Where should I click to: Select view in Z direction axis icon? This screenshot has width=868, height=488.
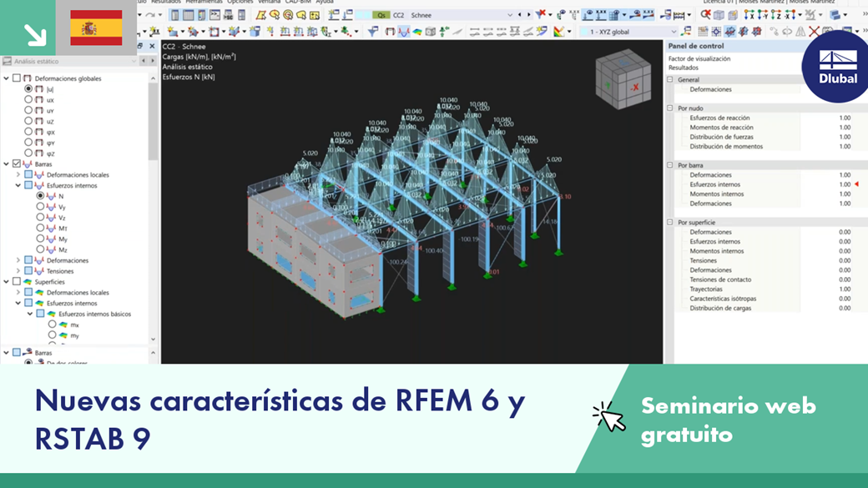[x=775, y=15]
